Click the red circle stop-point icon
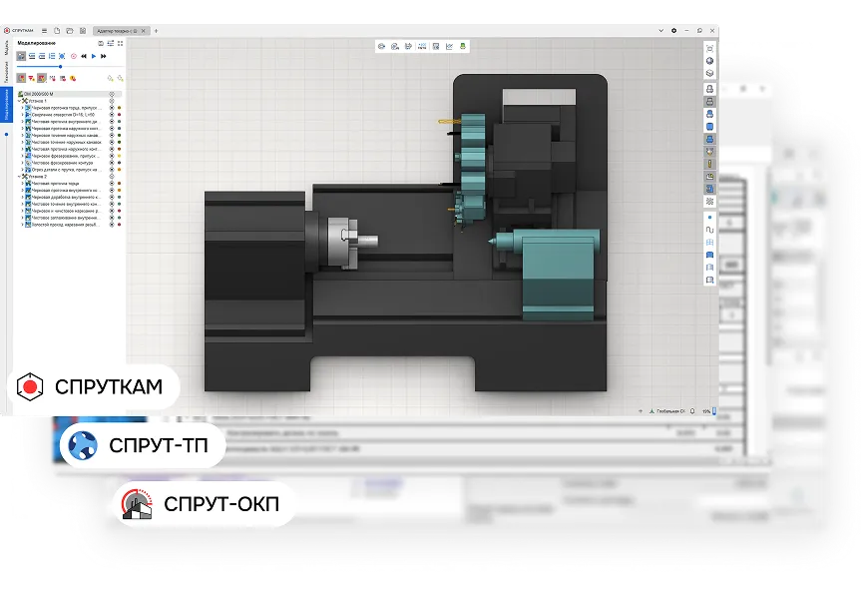The image size is (868, 603). click(x=74, y=56)
